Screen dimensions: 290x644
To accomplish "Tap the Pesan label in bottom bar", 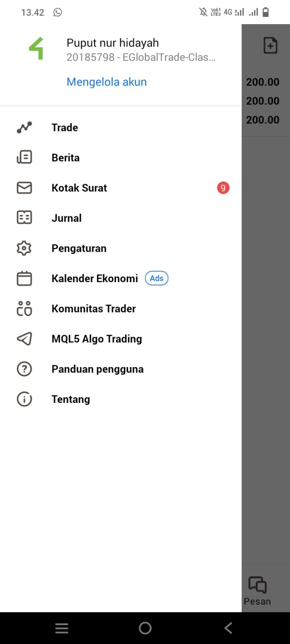I will pyautogui.click(x=257, y=601).
